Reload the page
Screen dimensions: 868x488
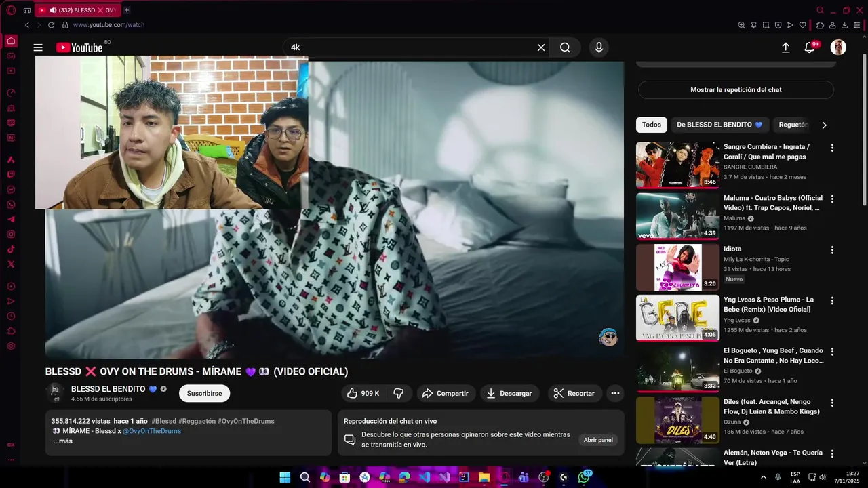(x=51, y=25)
